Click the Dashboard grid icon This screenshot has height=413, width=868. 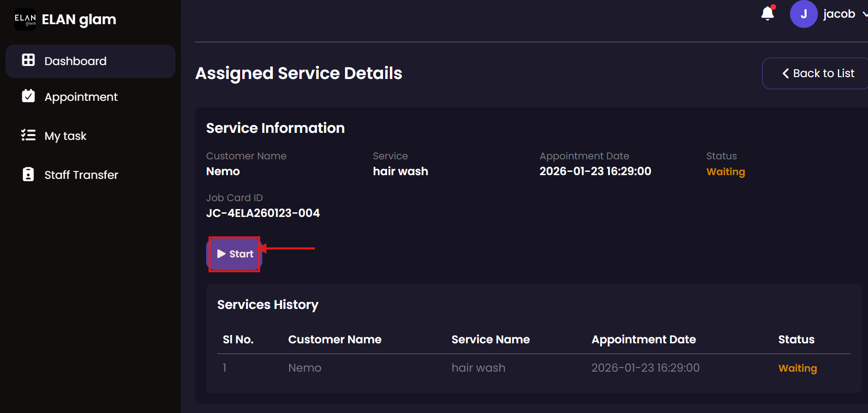tap(28, 60)
